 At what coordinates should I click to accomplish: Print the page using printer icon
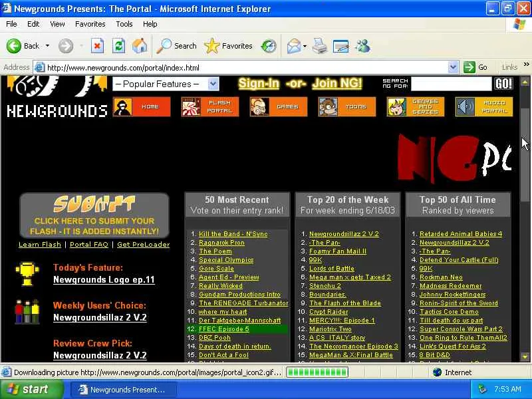click(319, 46)
